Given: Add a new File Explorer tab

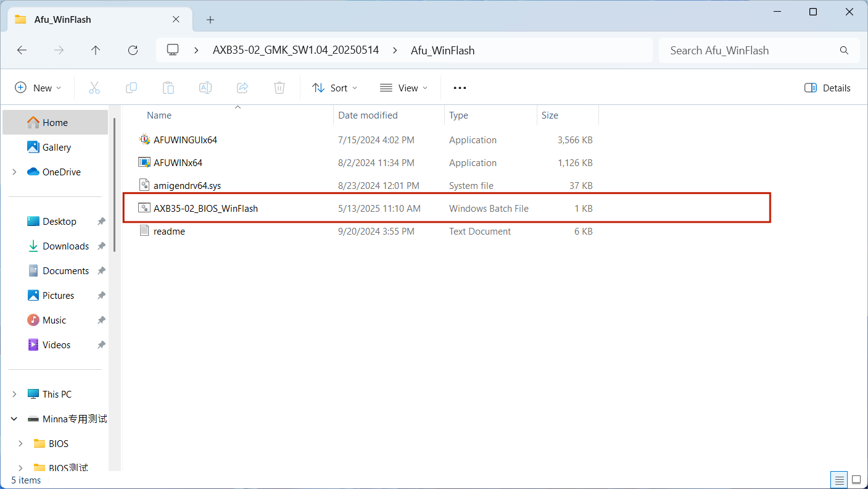Looking at the screenshot, I should (x=210, y=20).
